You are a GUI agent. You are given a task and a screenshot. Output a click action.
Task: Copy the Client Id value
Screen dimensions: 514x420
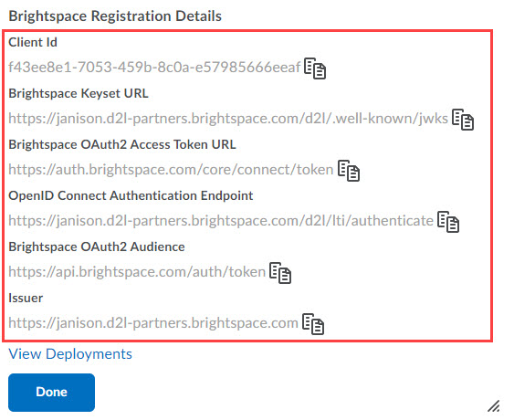click(x=315, y=68)
